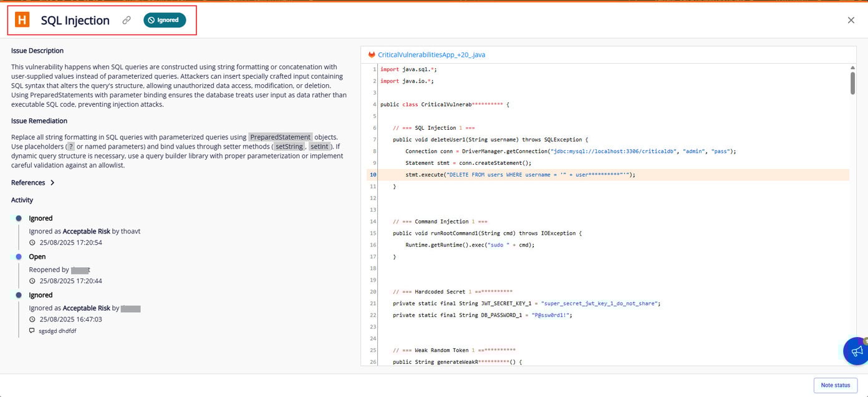Click clock icon next to 17:20:54 timestamp

[x=32, y=243]
